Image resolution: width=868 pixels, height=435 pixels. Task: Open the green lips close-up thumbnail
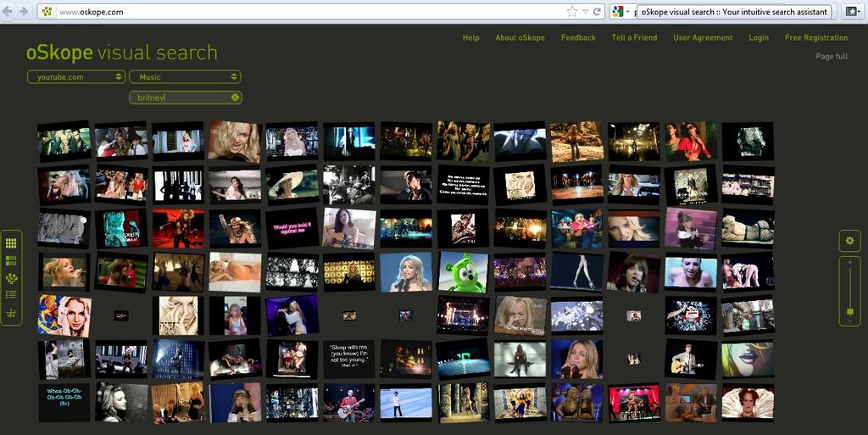click(748, 360)
